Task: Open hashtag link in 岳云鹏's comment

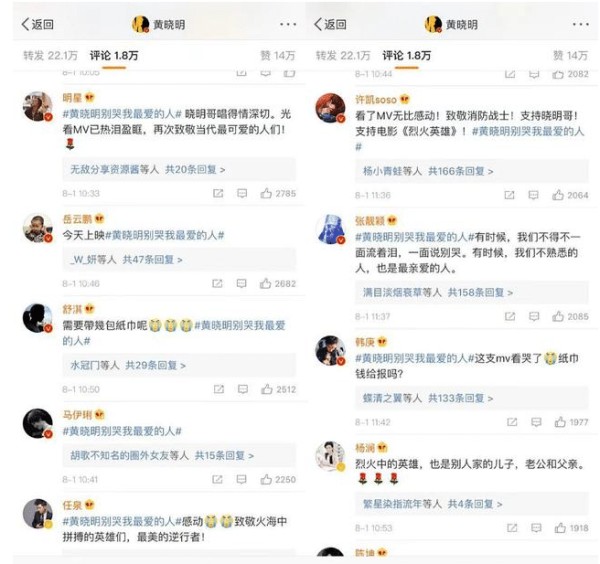Action: pos(165,235)
